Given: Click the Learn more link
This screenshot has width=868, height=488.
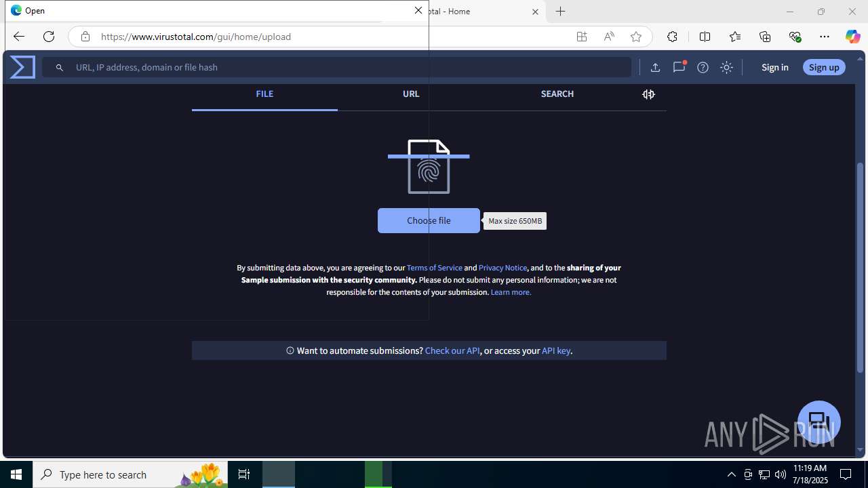Looking at the screenshot, I should 511,292.
